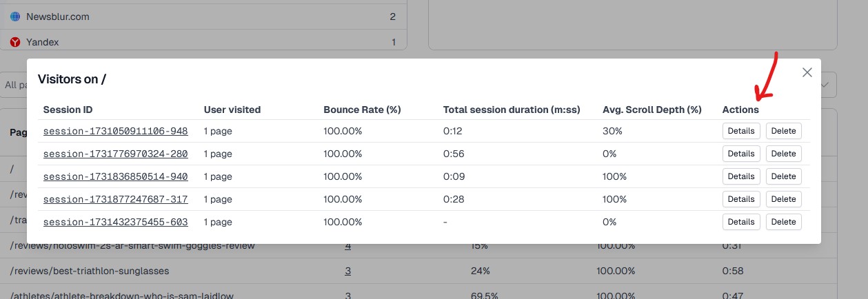The height and width of the screenshot is (299, 868).
Task: Delete the session ending in 603
Action: pyautogui.click(x=783, y=222)
